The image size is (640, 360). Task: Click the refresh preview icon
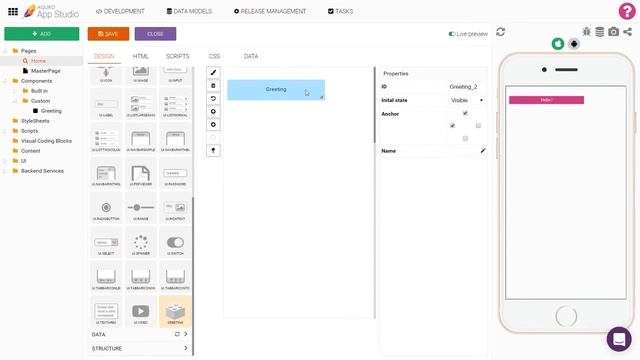[x=500, y=32]
